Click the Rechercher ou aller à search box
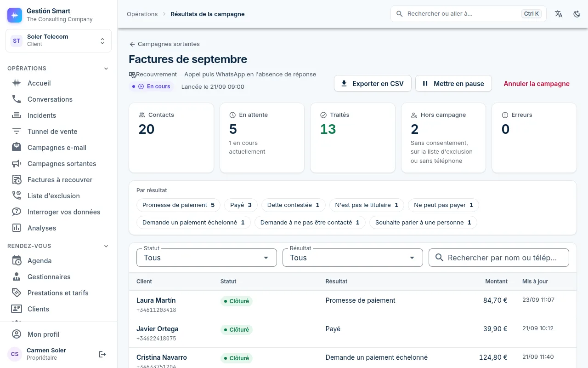 469,14
